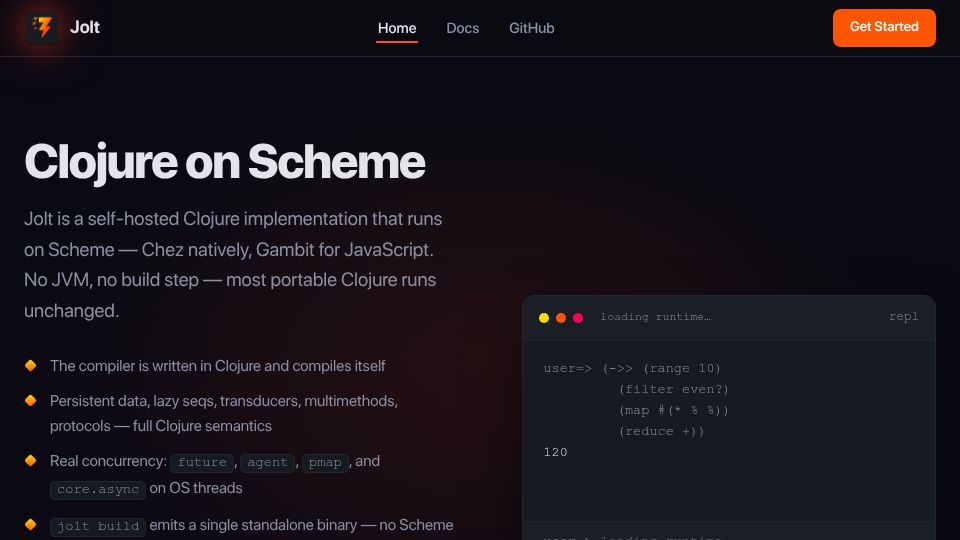Click the result '120' in the repl
This screenshot has width=960, height=540.
click(555, 452)
